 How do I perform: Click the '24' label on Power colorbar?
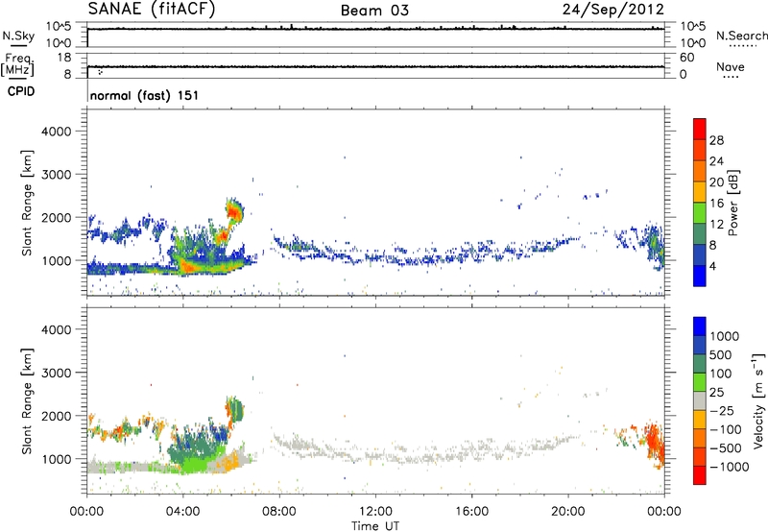click(x=716, y=161)
